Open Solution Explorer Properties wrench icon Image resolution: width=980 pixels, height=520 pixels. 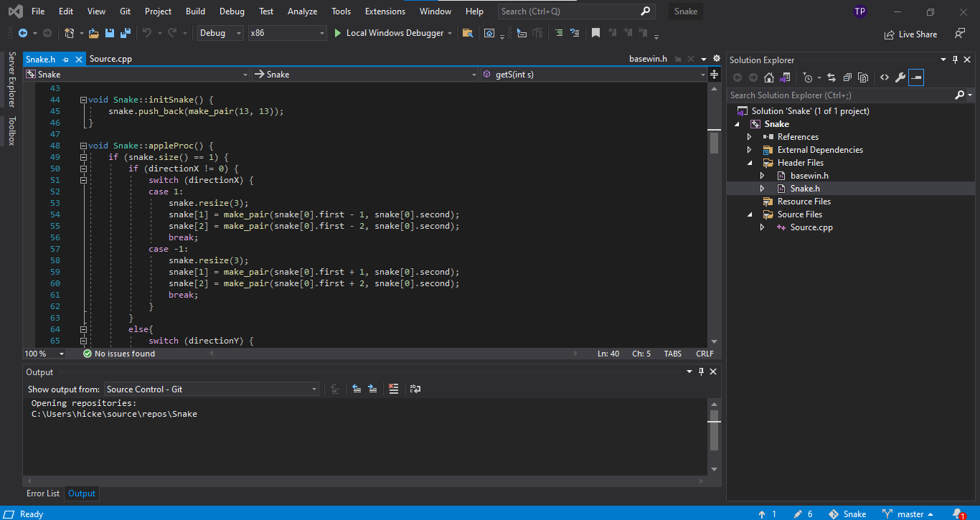point(900,77)
